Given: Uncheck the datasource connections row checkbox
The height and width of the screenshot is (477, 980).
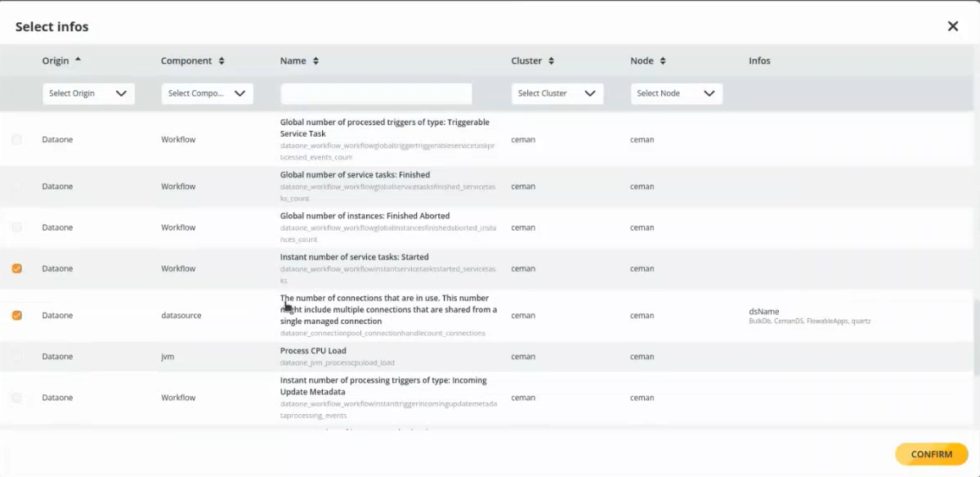Looking at the screenshot, I should point(16,315).
